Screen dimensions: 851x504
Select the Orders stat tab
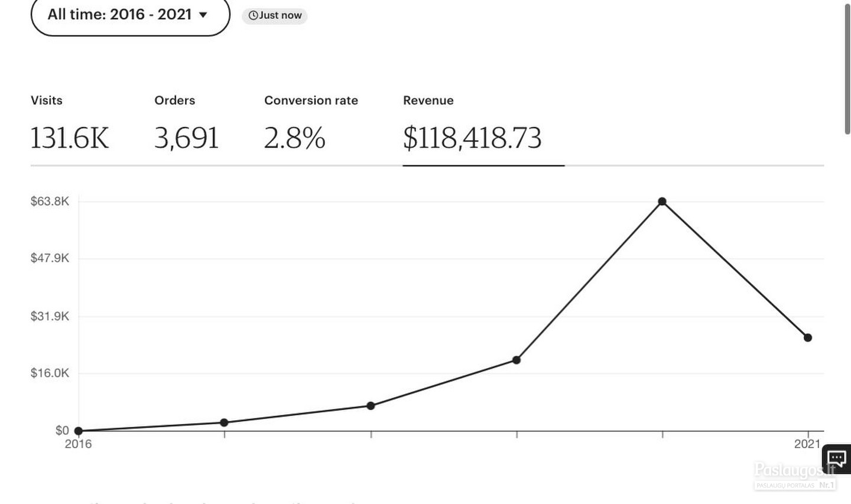(x=186, y=124)
